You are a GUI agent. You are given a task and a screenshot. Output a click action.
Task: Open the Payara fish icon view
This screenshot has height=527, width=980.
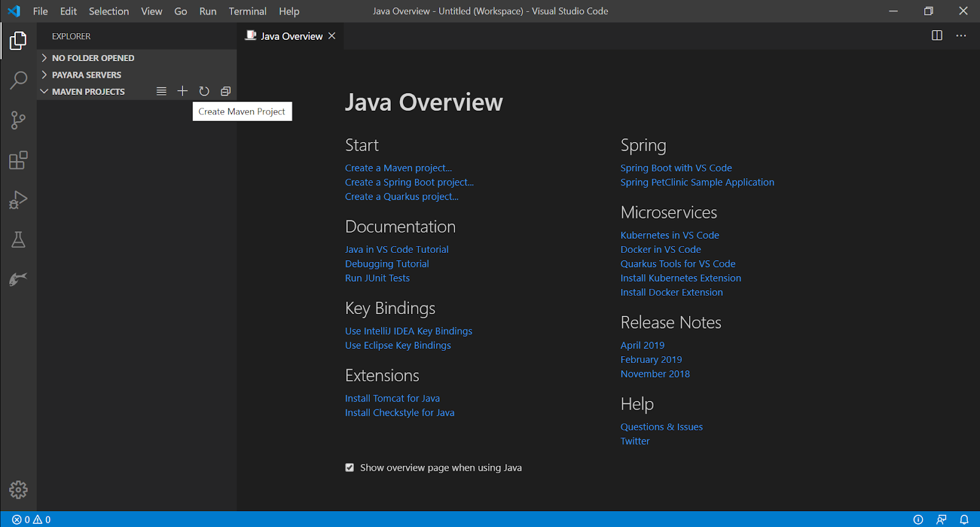coord(18,279)
